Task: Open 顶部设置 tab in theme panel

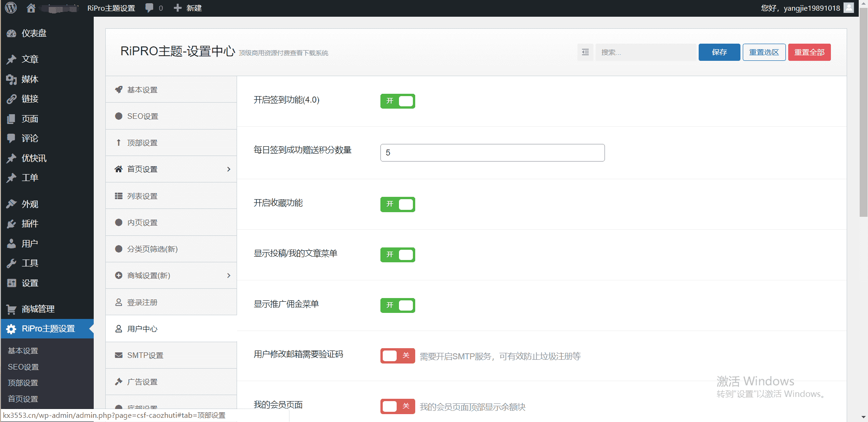Action: [171, 143]
